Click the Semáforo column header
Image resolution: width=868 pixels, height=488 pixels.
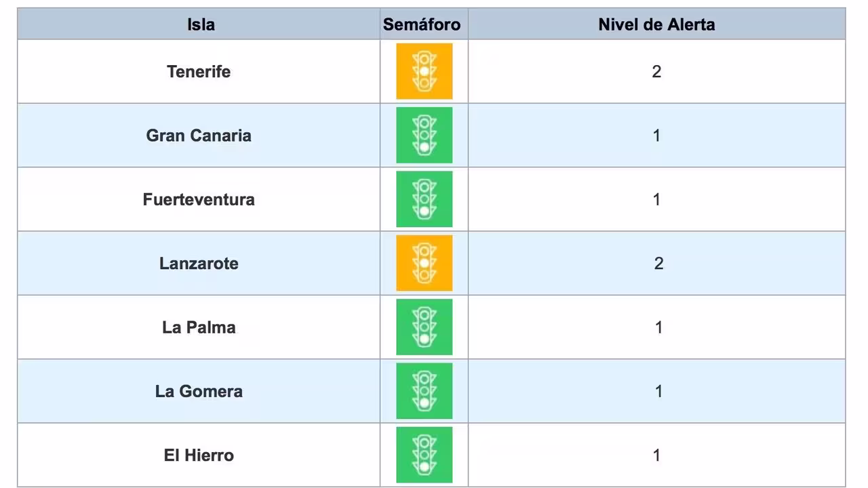(422, 24)
